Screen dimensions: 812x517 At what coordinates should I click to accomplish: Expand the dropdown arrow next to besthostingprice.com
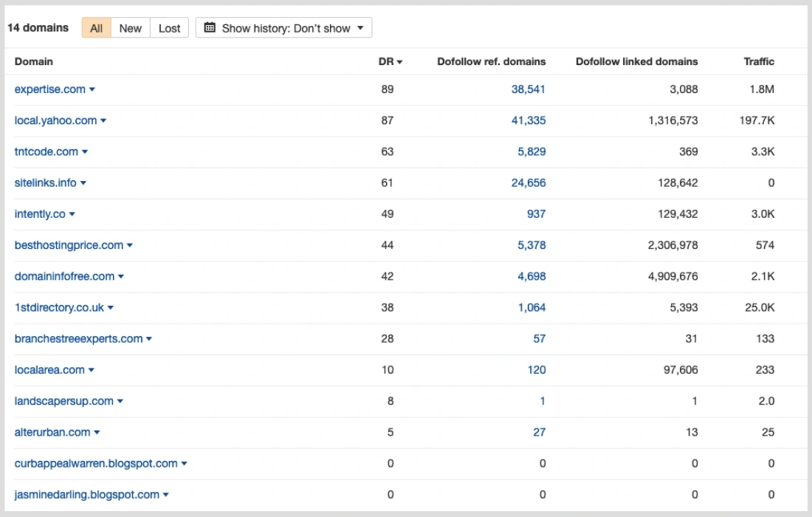[130, 245]
